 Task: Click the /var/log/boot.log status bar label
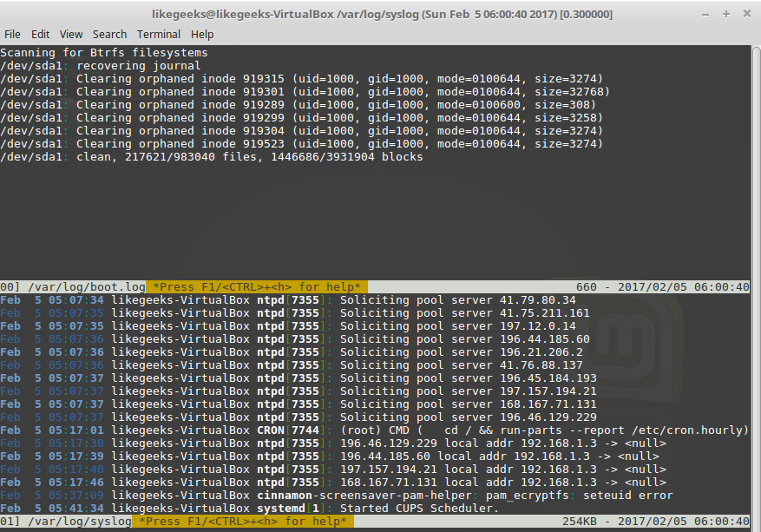coord(87,287)
